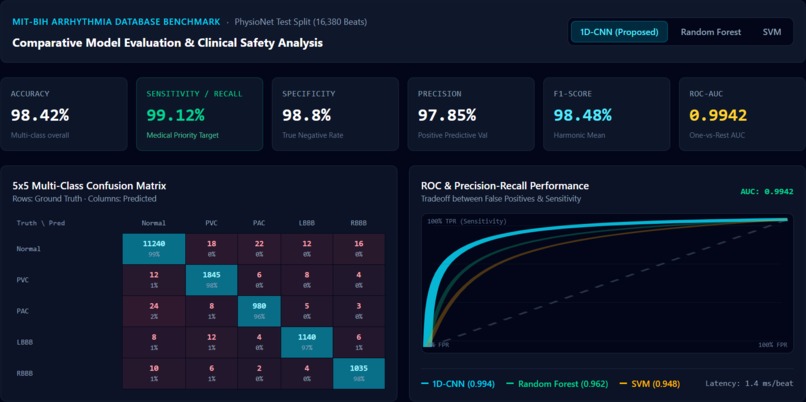This screenshot has height=402, width=806.
Task: Click the "ROC & Precision-Recall Performance" heading
Action: (x=505, y=186)
